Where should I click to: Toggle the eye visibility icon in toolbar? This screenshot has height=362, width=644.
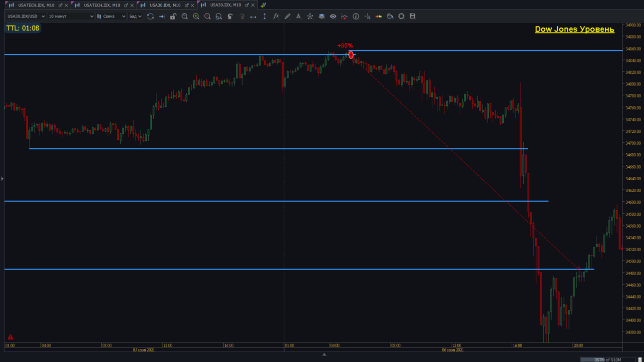click(x=333, y=16)
